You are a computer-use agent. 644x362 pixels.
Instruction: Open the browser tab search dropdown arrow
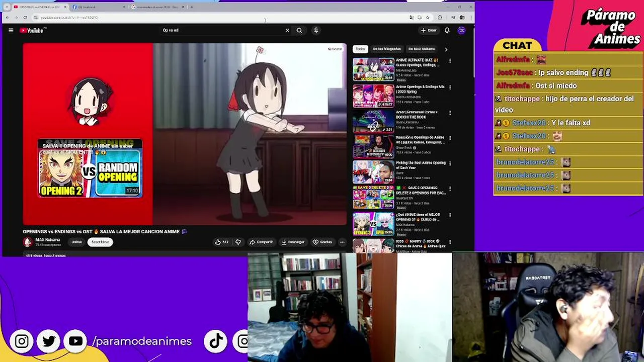coord(7,7)
